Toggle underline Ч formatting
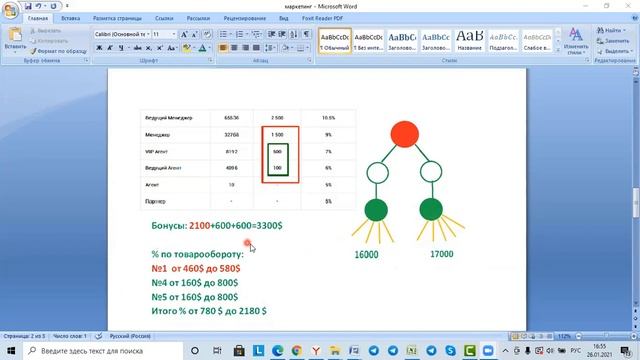 click(121, 48)
